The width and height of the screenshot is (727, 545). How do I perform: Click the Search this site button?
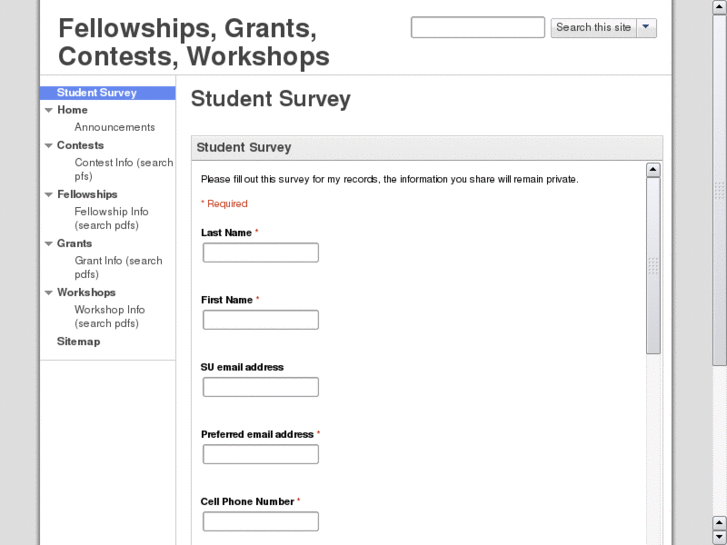pyautogui.click(x=593, y=28)
